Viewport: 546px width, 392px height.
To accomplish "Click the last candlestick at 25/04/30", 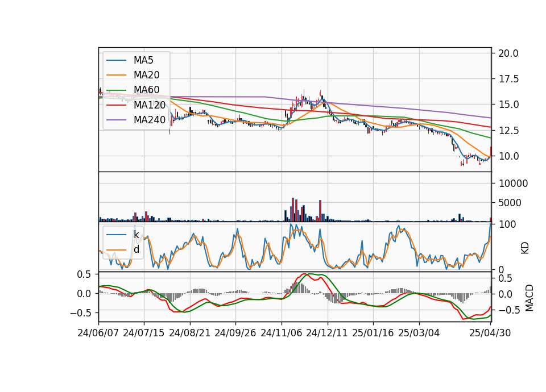I will pos(491,152).
